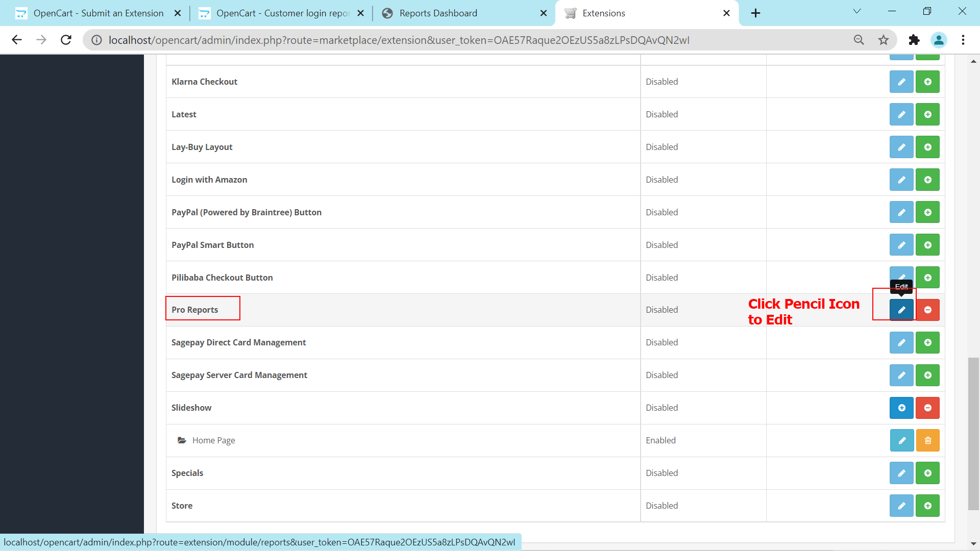View site information icon in address bar
The height and width of the screenshot is (551, 980).
click(96, 40)
